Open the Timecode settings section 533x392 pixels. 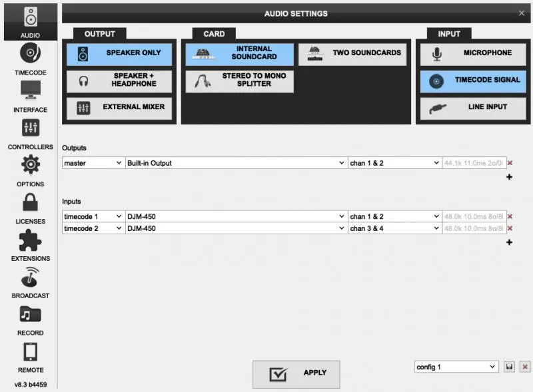(30, 59)
